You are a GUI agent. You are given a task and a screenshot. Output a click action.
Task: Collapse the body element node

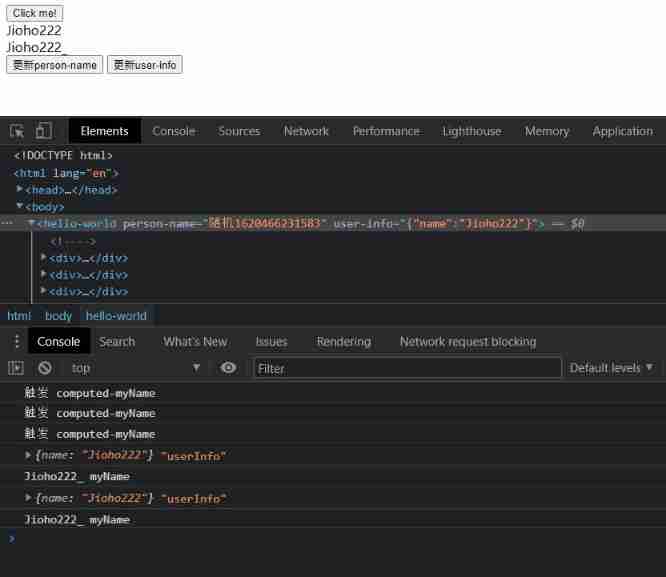(20, 207)
